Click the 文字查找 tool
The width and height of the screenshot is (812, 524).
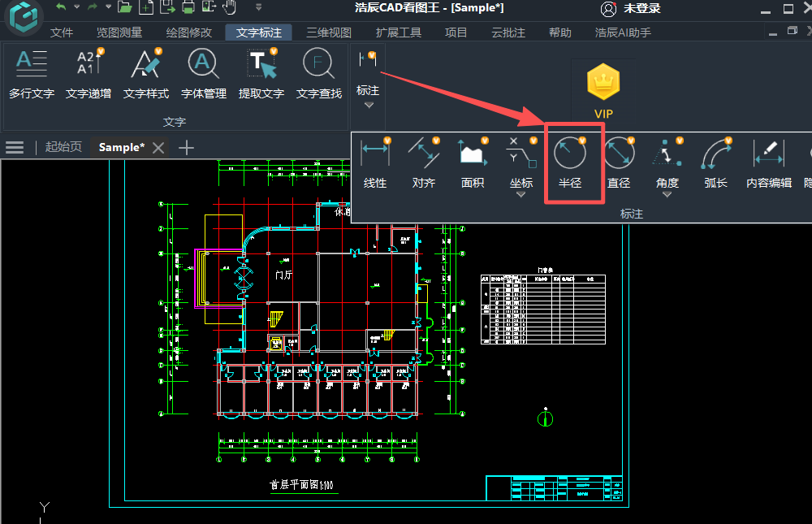[x=319, y=74]
